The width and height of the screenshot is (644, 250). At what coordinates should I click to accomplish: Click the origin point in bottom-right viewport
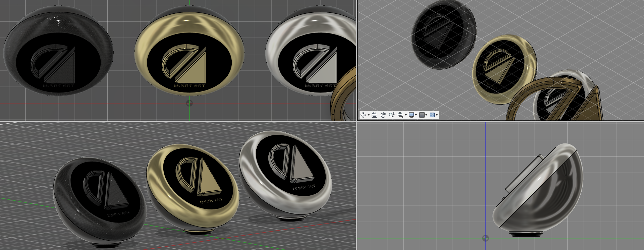coord(485,238)
